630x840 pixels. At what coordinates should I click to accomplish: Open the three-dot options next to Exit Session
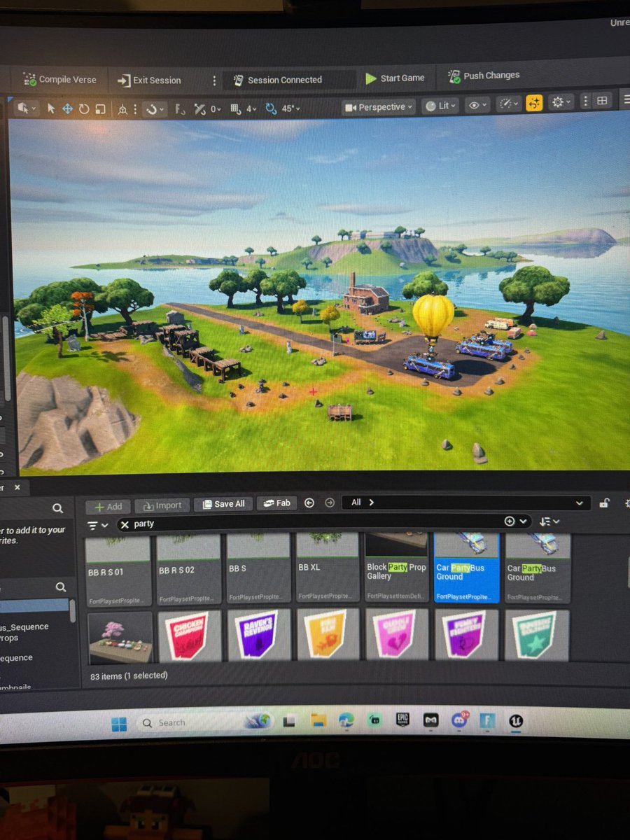click(214, 80)
